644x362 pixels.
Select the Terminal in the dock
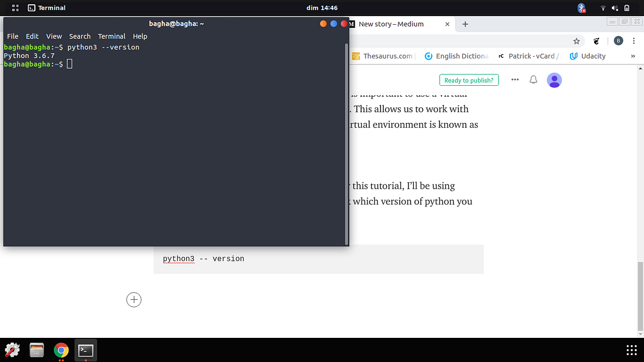pyautogui.click(x=85, y=350)
